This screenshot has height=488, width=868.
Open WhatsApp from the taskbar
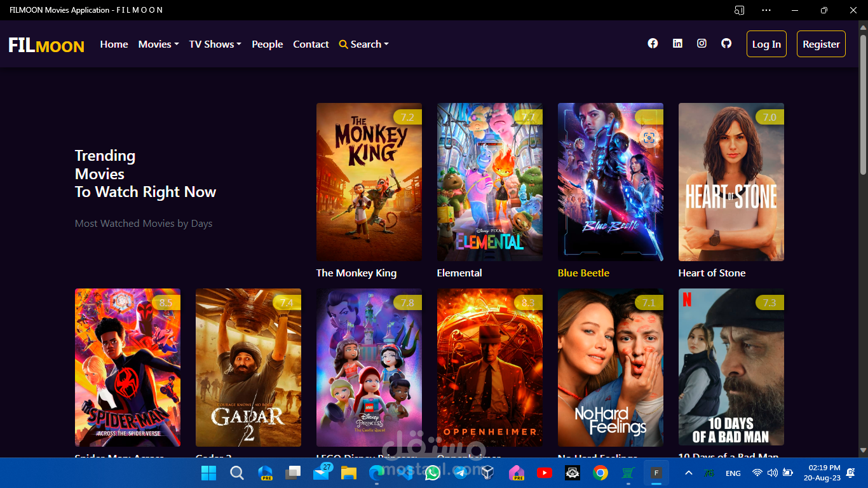coord(433,473)
